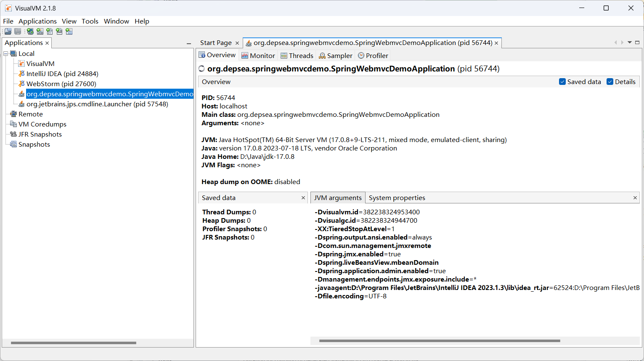Close the SpringWebmvcDemoApplication document tab
Viewport: 644px width, 361px height.
(x=496, y=43)
